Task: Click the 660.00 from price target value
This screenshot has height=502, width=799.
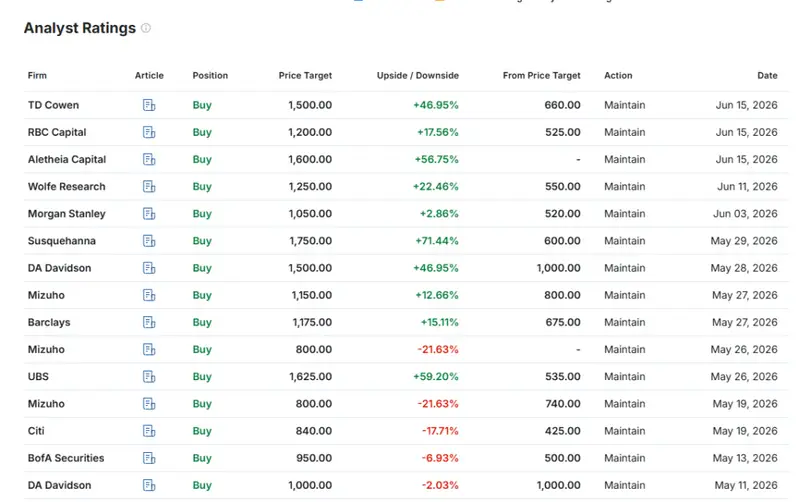Action: coord(563,105)
